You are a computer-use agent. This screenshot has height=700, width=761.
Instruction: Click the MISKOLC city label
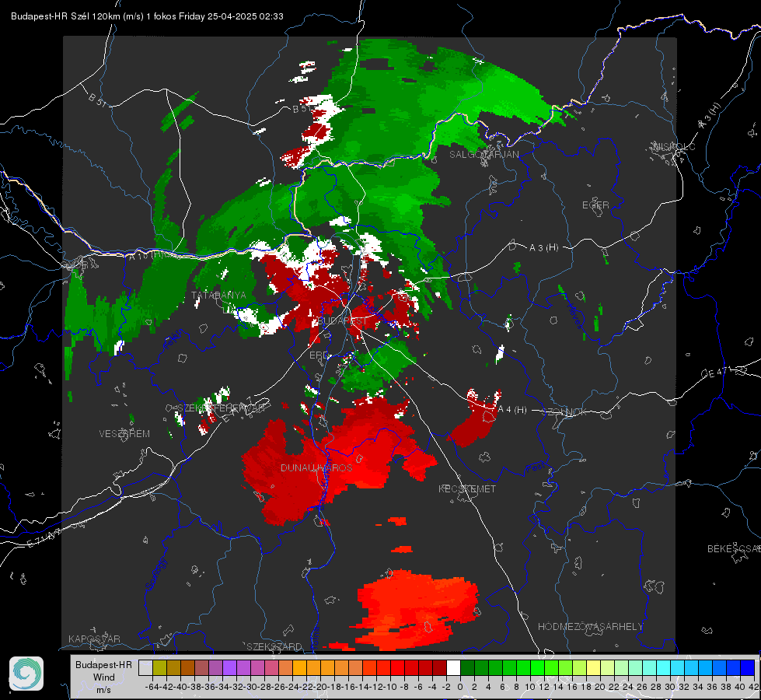674,146
